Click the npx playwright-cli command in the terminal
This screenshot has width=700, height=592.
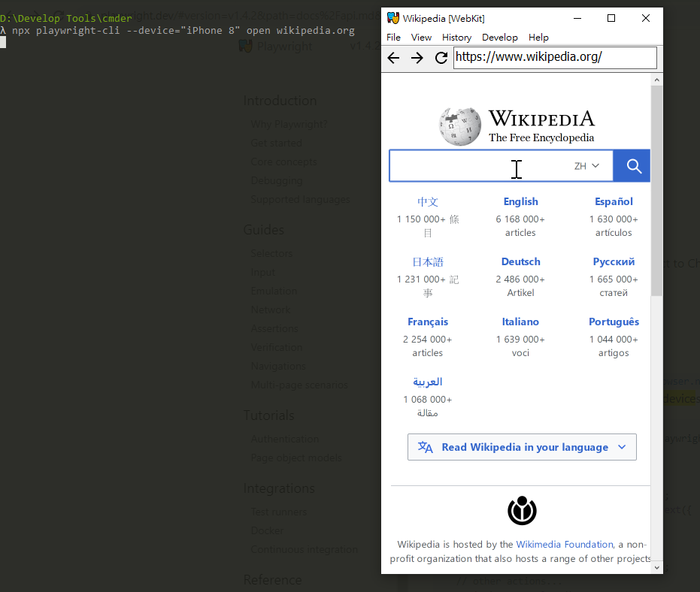[x=183, y=30]
